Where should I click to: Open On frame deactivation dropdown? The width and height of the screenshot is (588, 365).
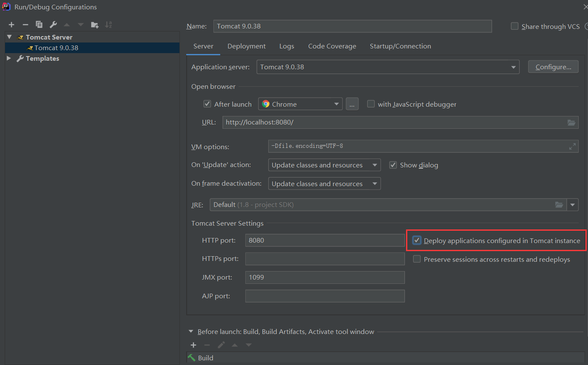[x=324, y=184]
